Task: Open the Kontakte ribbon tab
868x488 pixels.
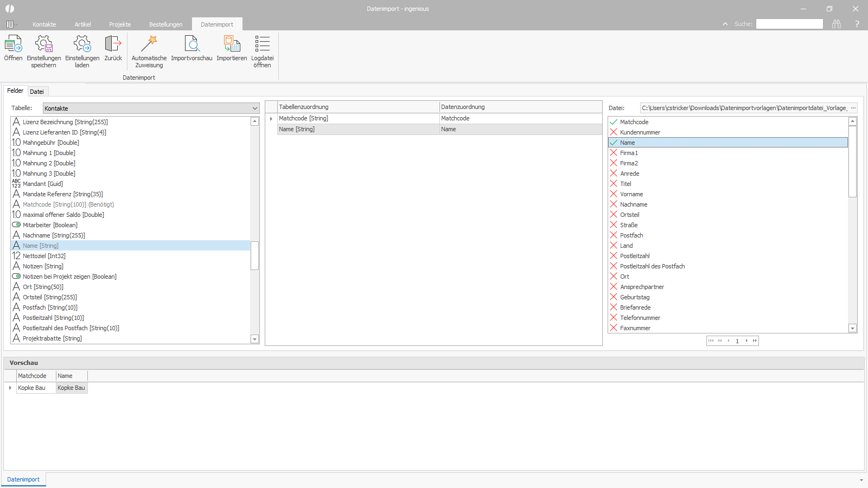Action: pyautogui.click(x=44, y=24)
